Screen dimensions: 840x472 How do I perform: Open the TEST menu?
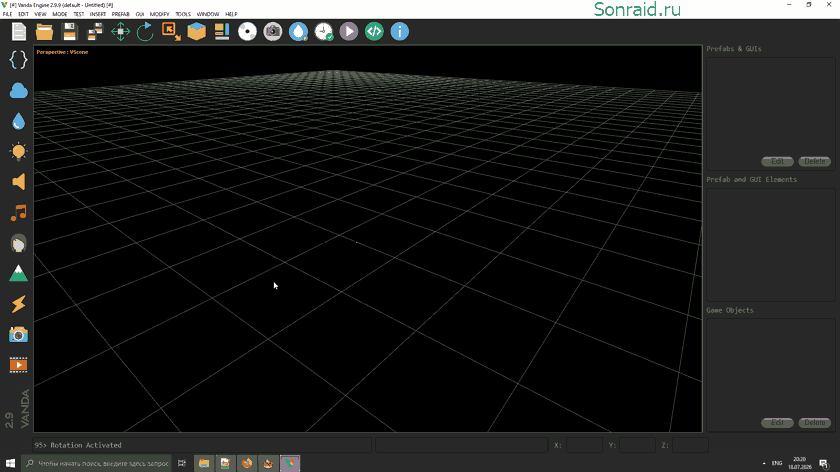click(x=78, y=14)
